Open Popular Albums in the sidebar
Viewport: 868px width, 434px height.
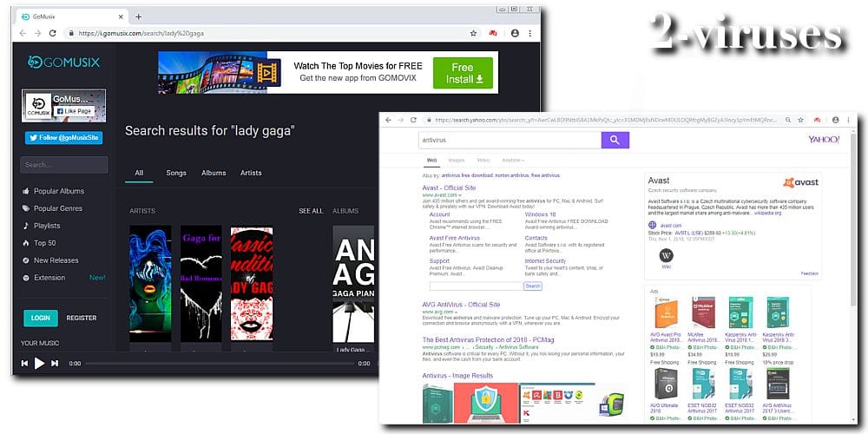click(53, 191)
